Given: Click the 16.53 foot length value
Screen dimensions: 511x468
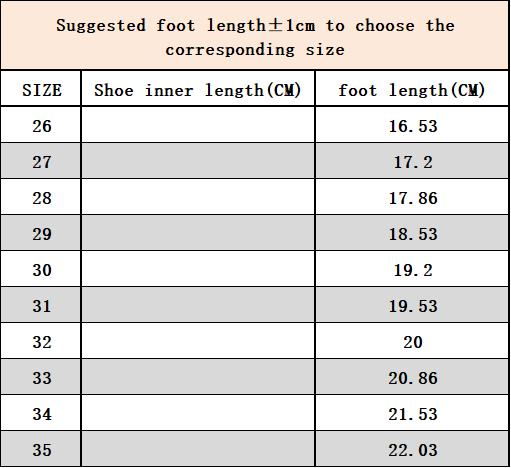Looking at the screenshot, I should [412, 125].
